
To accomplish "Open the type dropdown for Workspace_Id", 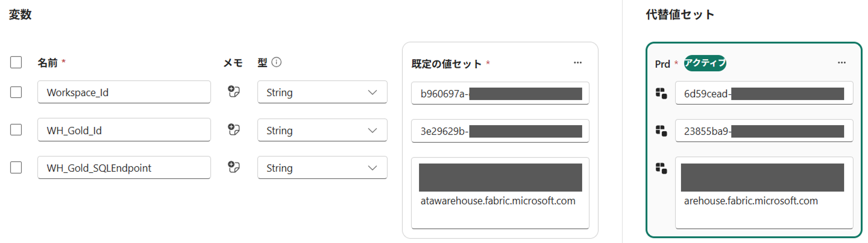I will coord(322,92).
